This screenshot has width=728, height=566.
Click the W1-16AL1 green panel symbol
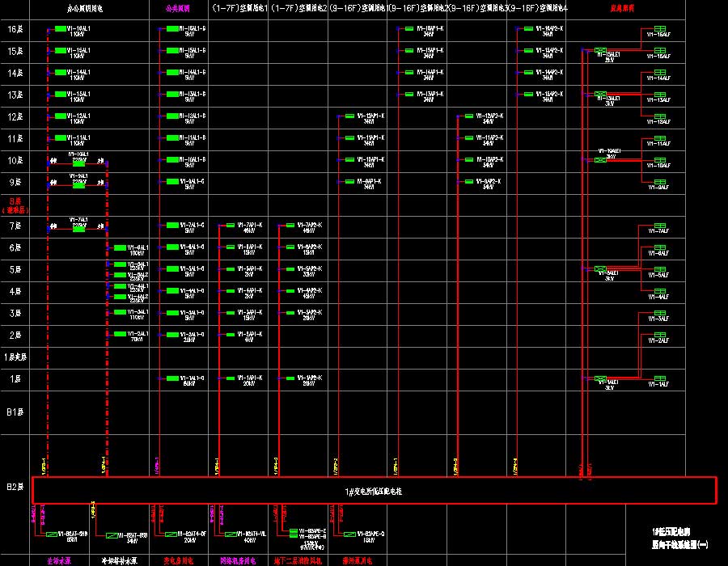coord(61,29)
